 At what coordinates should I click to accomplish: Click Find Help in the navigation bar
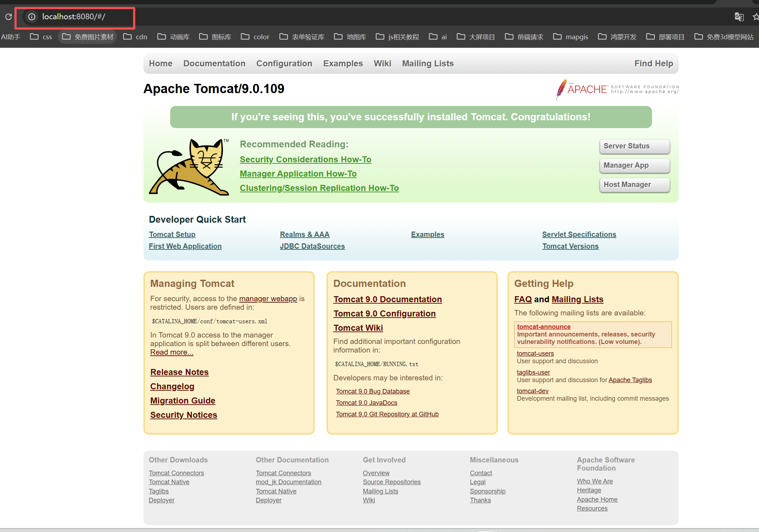[654, 64]
